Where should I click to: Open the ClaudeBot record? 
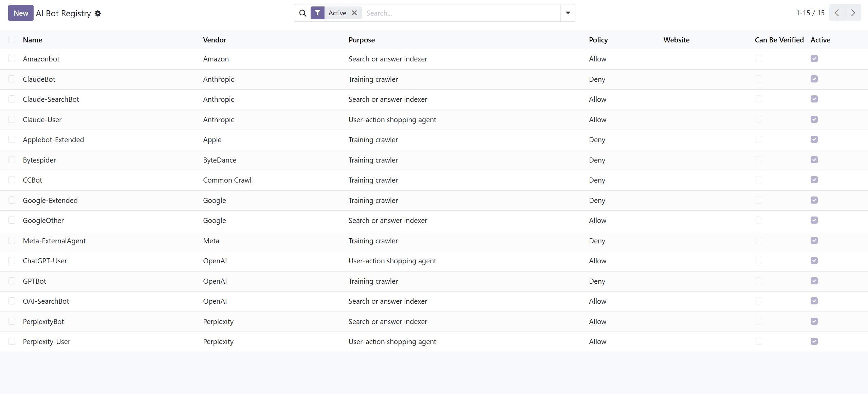tap(39, 79)
